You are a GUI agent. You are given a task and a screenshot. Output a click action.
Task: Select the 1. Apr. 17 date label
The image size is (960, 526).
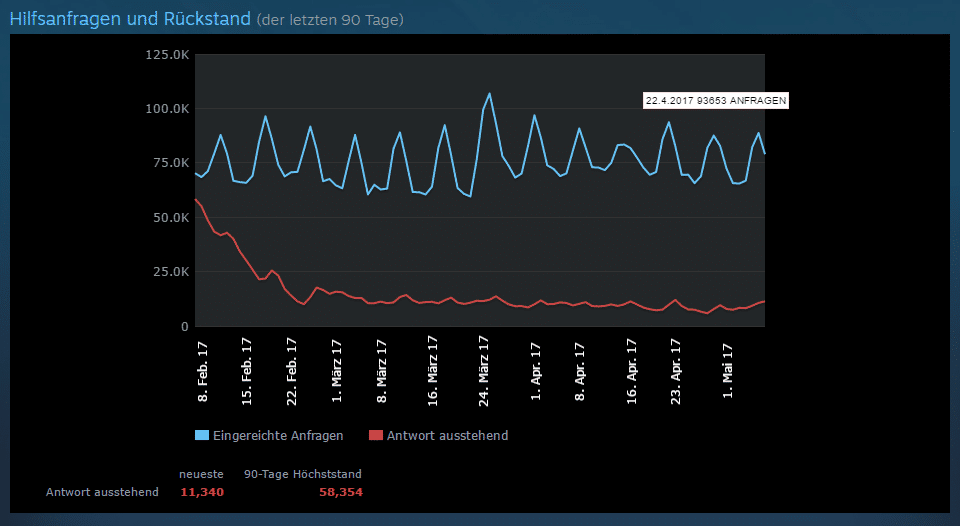point(535,371)
